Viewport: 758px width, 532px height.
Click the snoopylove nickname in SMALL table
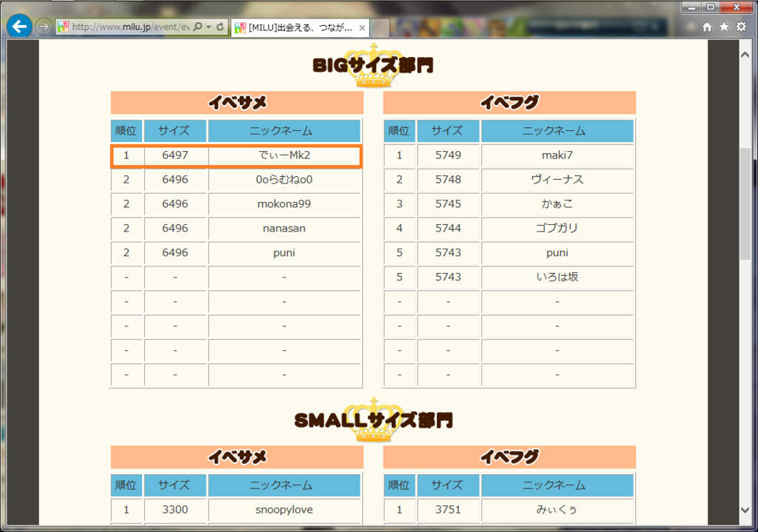click(284, 510)
